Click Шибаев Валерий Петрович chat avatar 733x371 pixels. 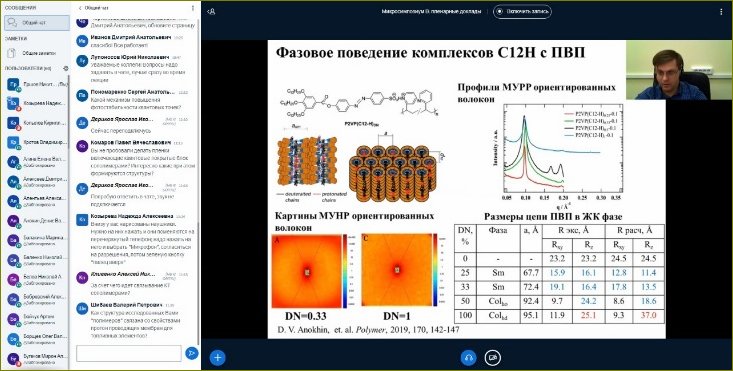click(x=82, y=308)
